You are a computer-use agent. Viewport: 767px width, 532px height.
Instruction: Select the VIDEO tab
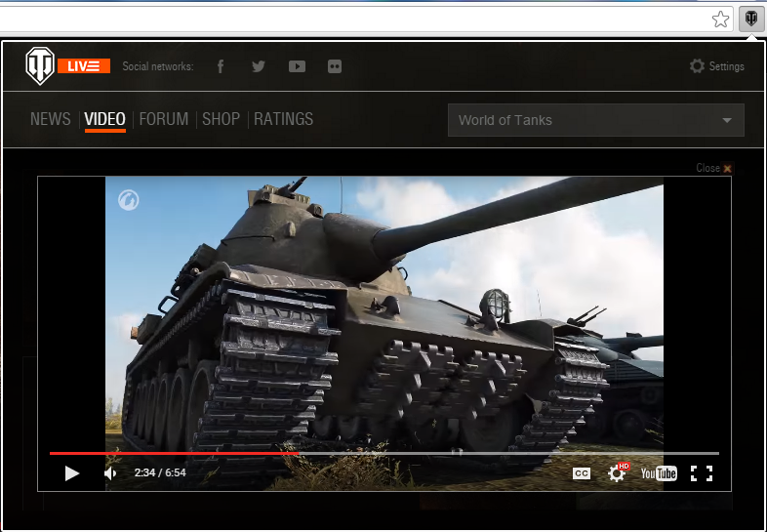click(104, 119)
